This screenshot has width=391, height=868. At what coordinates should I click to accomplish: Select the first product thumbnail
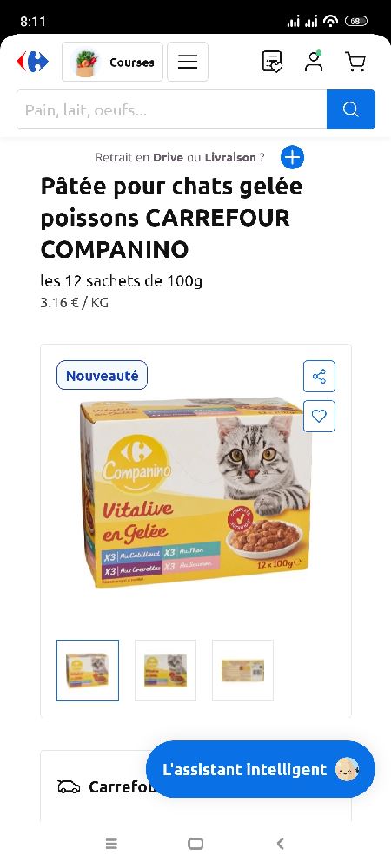pos(88,670)
